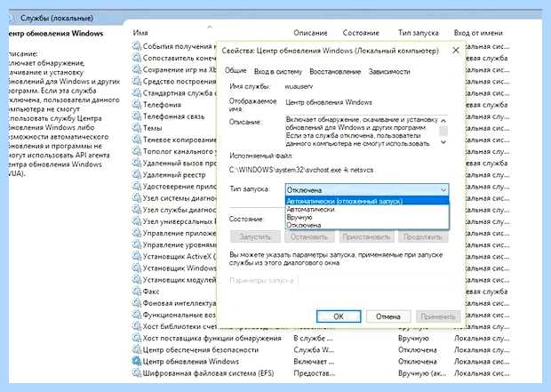The image size is (551, 392).
Task: Click gear icon of Установщик ActiveX row
Action: click(x=136, y=256)
